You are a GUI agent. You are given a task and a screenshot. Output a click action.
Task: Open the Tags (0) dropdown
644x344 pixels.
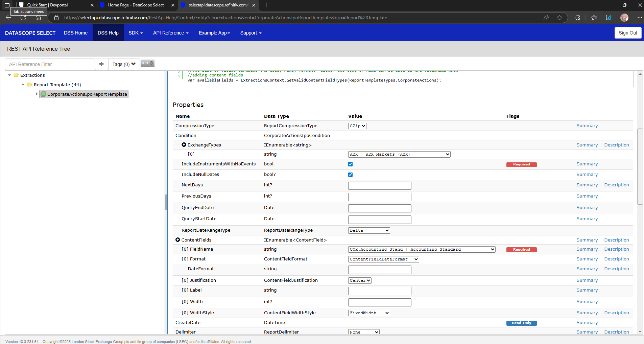point(124,64)
